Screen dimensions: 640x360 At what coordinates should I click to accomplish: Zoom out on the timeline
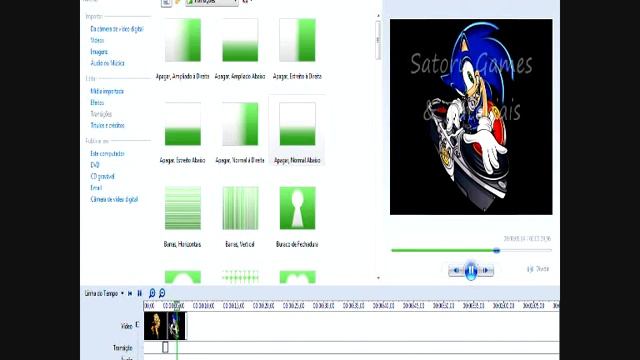(162, 293)
